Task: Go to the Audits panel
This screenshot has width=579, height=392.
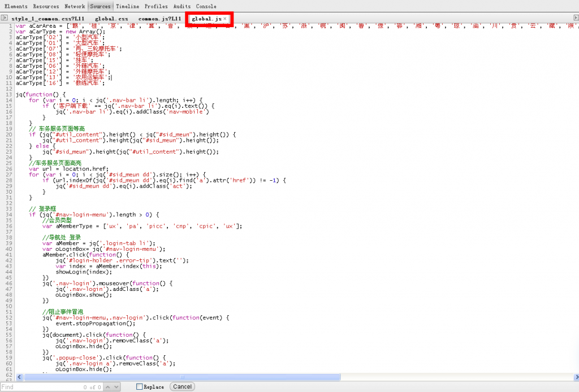Action: (x=182, y=6)
